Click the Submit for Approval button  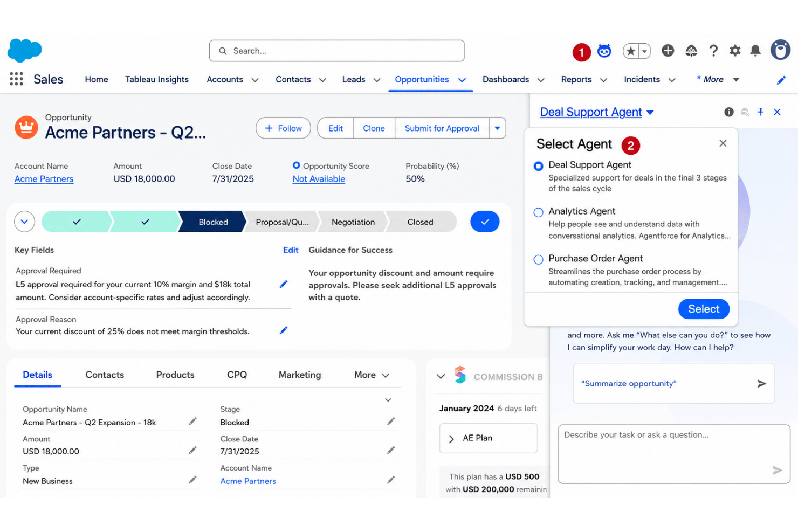(442, 128)
